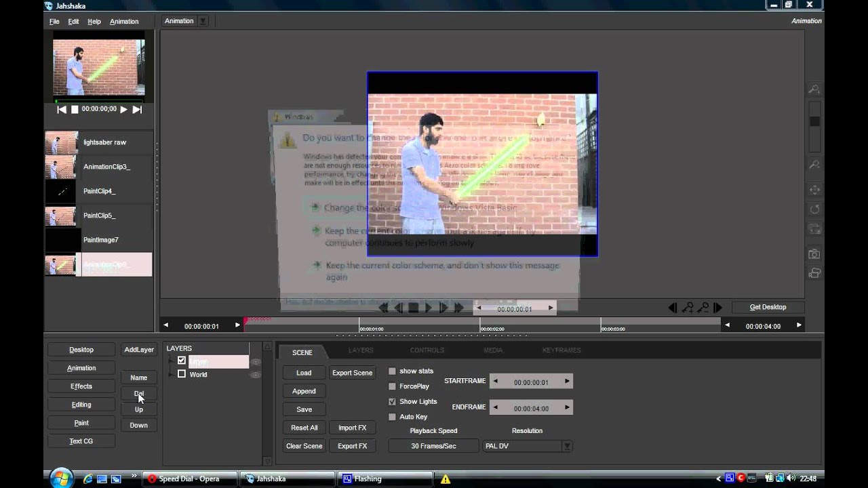
Task: Open the PAL DV resolution dropdown
Action: tap(567, 446)
